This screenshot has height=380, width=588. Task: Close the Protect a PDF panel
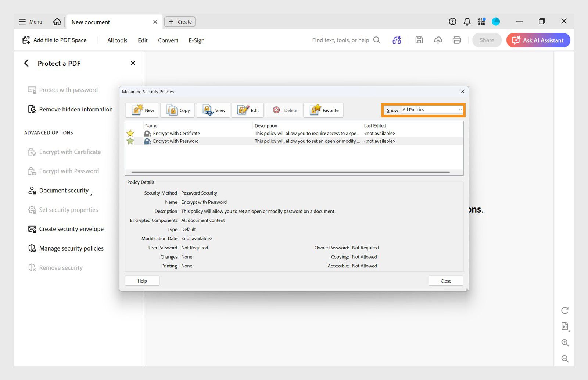133,63
